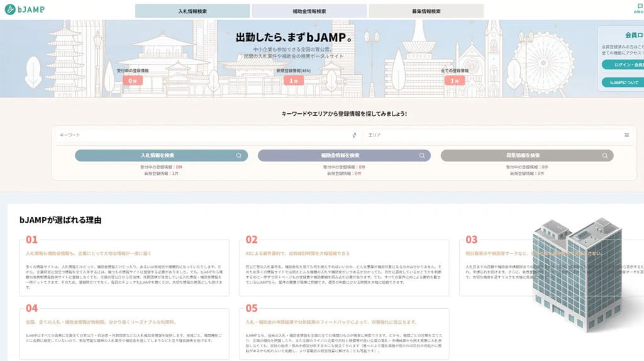Viewport: 644px width, 361px height.
Task: Open the area list menu icon
Action: pos(626,135)
